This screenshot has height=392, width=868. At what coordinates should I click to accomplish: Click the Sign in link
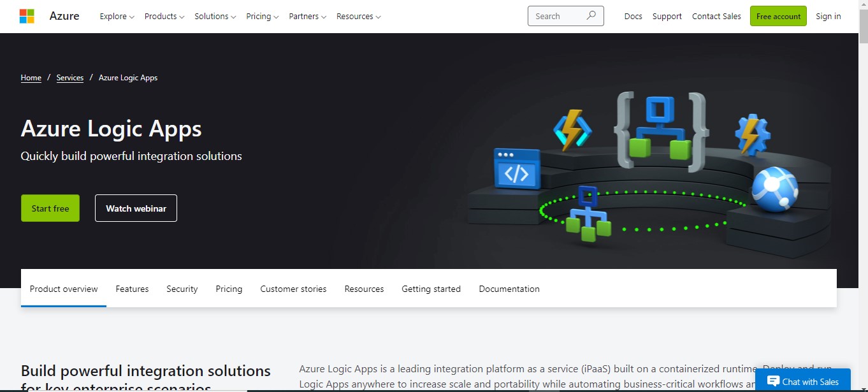click(x=828, y=17)
